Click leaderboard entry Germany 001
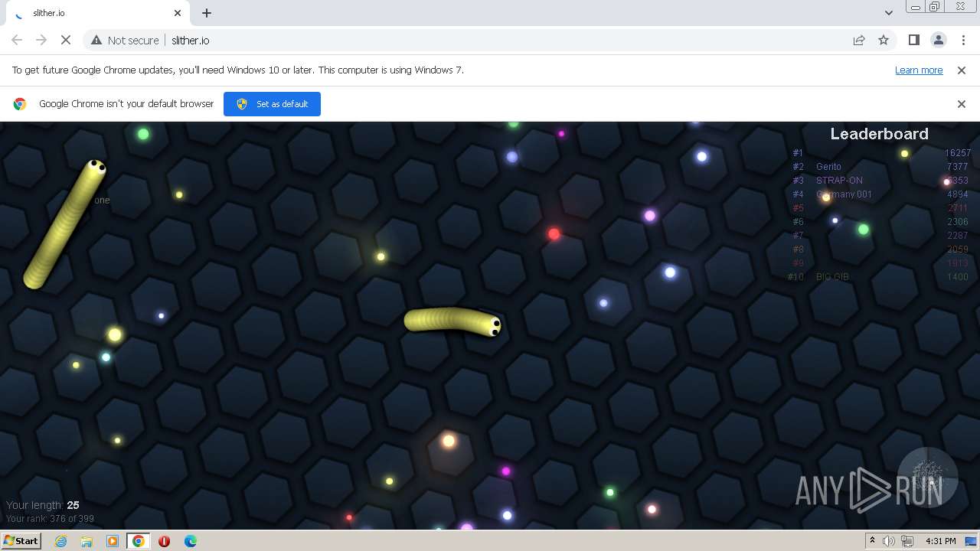Viewport: 980px width, 551px height. (x=844, y=194)
